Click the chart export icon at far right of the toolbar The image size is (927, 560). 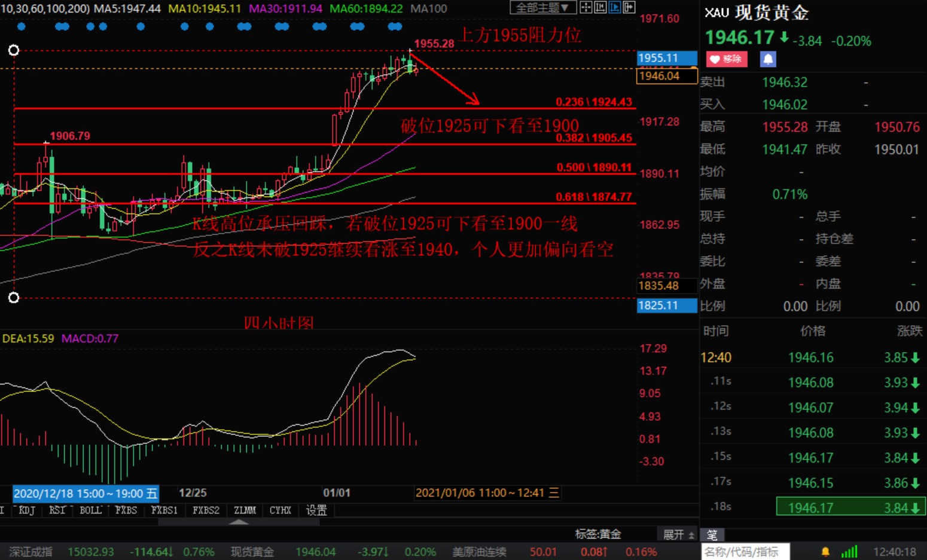629,7
